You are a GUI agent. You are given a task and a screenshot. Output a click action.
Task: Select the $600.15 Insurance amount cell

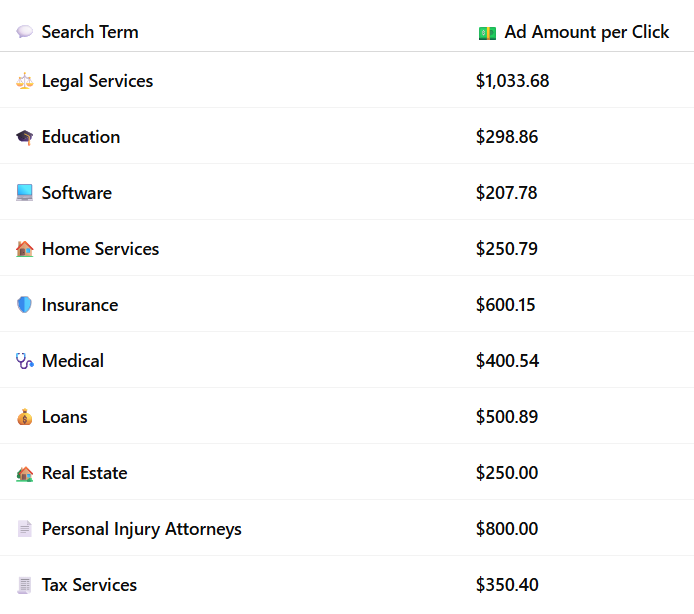coord(505,305)
